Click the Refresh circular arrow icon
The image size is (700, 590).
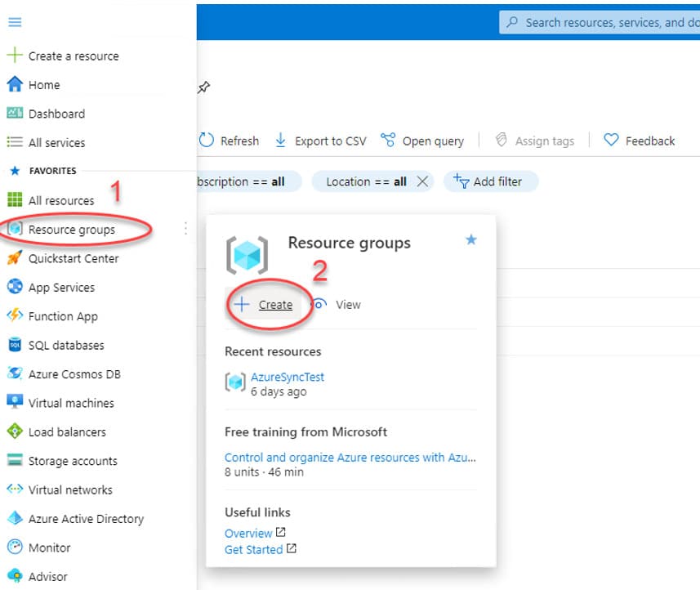(x=207, y=141)
